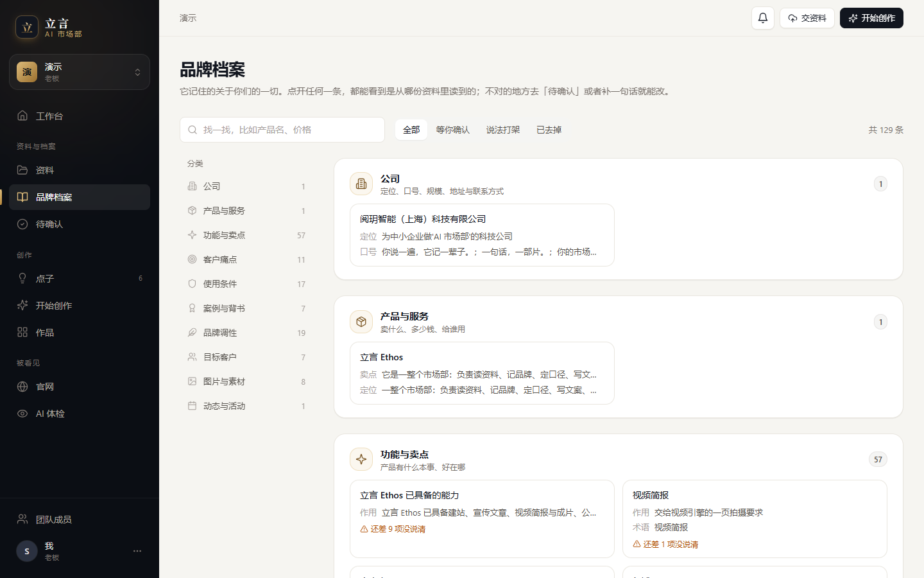This screenshot has height=578, width=924.
Task: Click the notification bell icon
Action: (763, 18)
